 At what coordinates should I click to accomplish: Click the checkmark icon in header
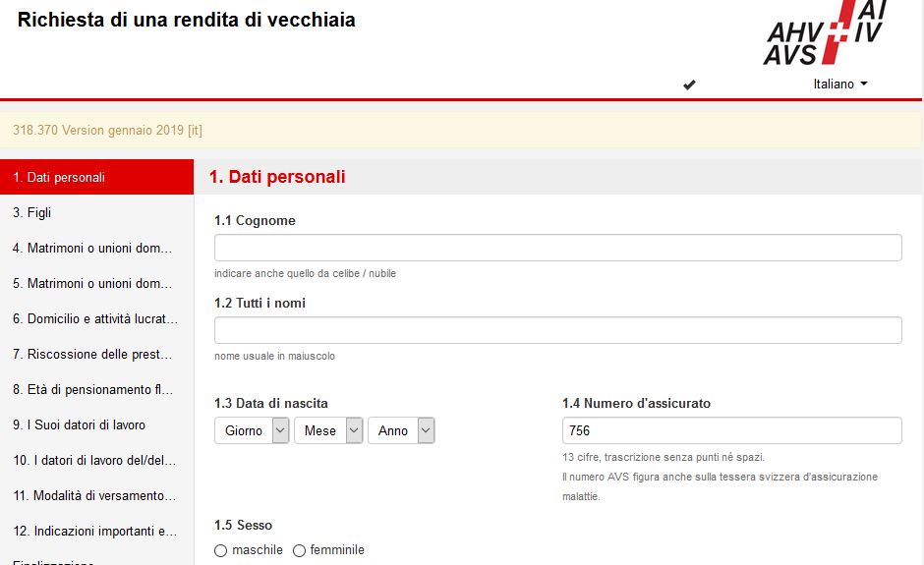pos(689,85)
